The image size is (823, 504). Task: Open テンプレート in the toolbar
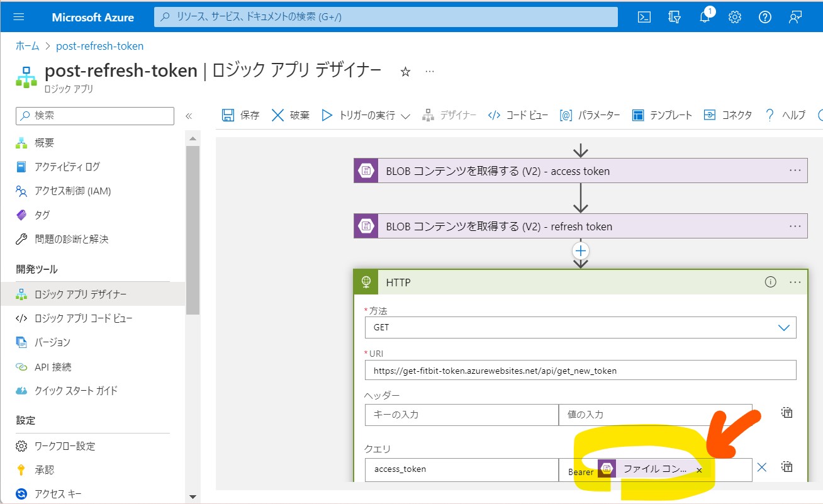click(663, 115)
